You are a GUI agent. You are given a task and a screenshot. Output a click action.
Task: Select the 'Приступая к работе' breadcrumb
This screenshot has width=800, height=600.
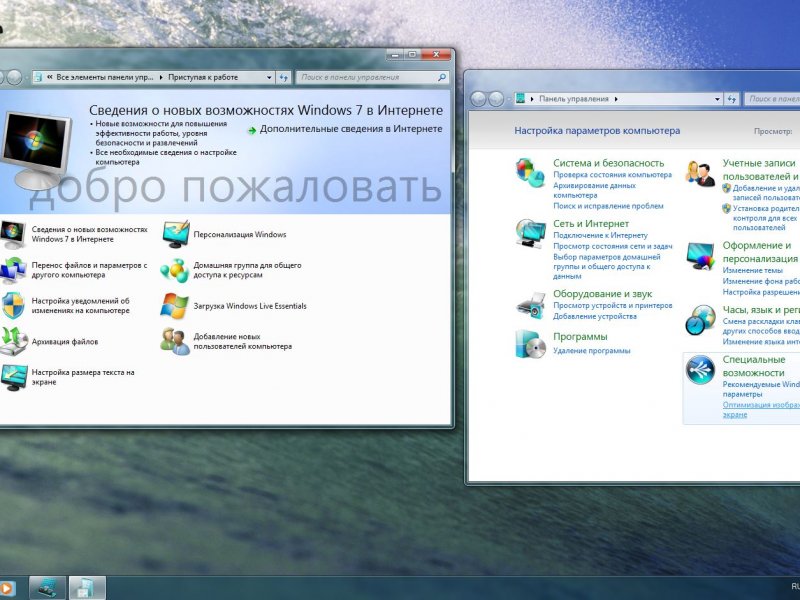coord(203,78)
